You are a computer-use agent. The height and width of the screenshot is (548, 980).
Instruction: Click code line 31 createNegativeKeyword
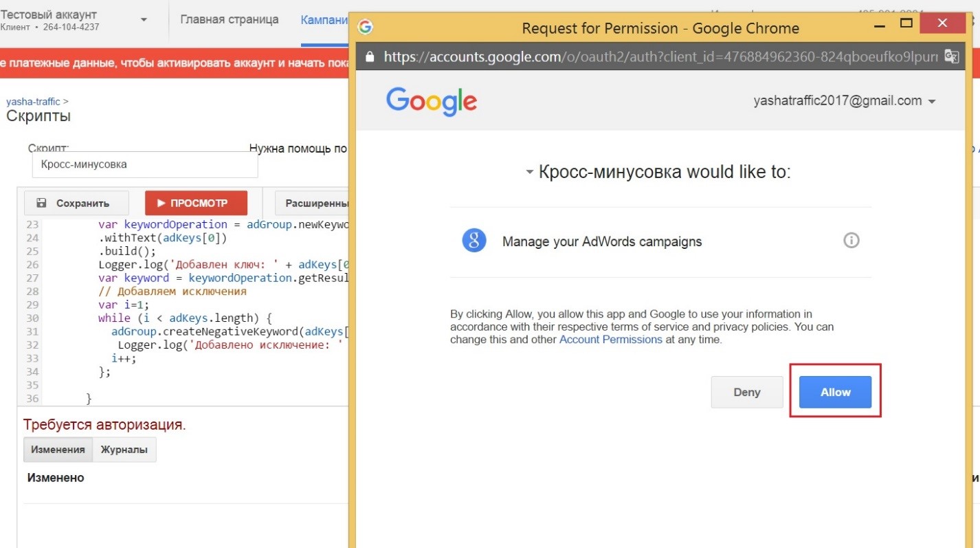tap(230, 331)
